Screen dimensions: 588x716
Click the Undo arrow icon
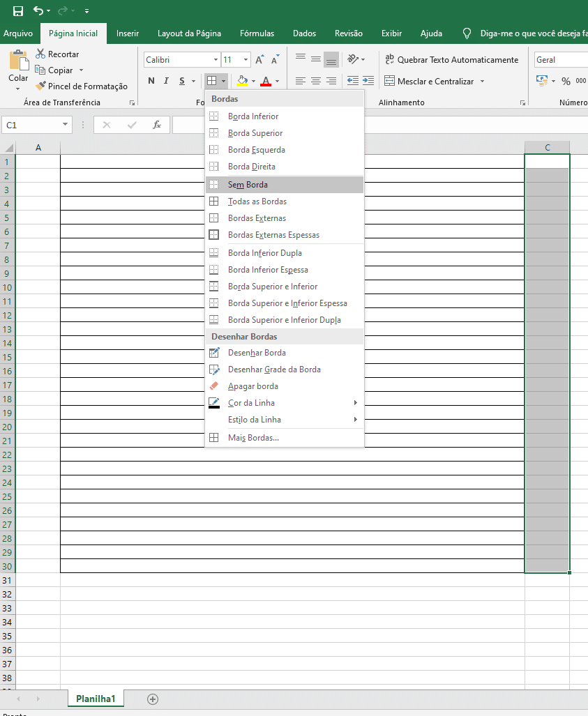(38, 10)
